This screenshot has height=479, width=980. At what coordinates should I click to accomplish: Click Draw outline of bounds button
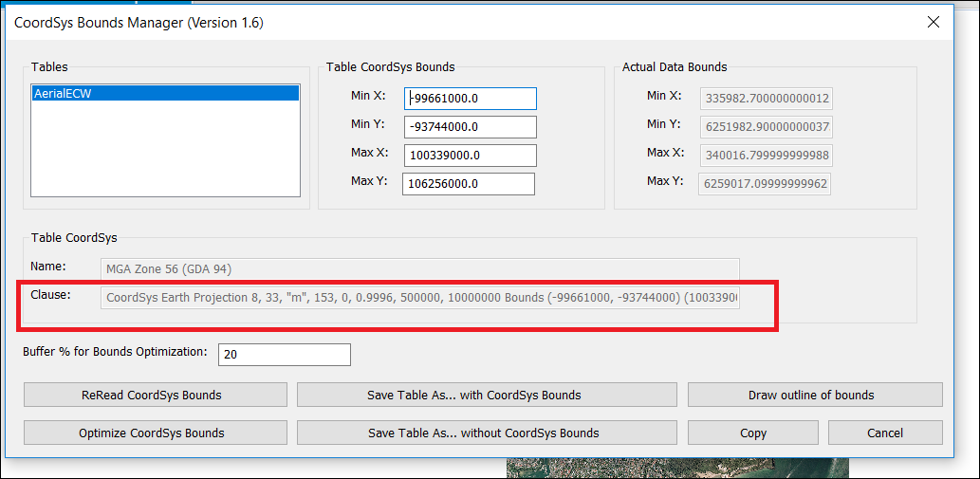pos(815,395)
